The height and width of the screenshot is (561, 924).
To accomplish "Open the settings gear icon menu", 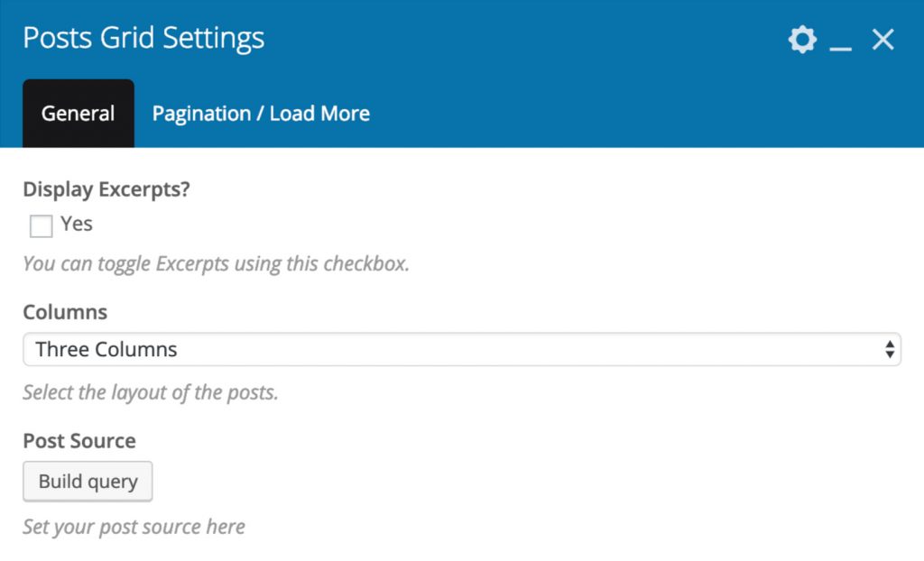I will [x=802, y=40].
